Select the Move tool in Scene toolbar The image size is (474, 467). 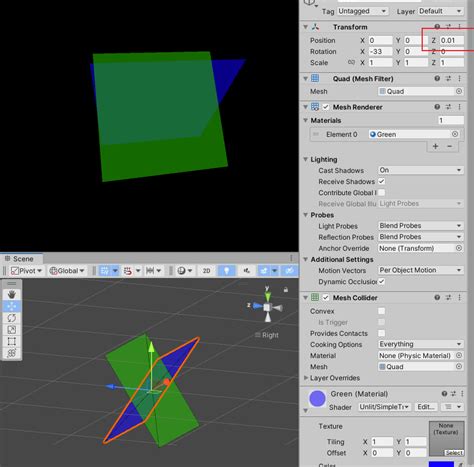(12, 306)
